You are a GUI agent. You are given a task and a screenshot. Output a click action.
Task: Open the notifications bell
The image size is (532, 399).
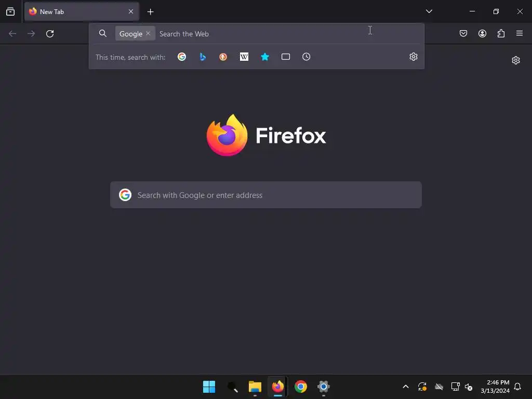click(517, 387)
